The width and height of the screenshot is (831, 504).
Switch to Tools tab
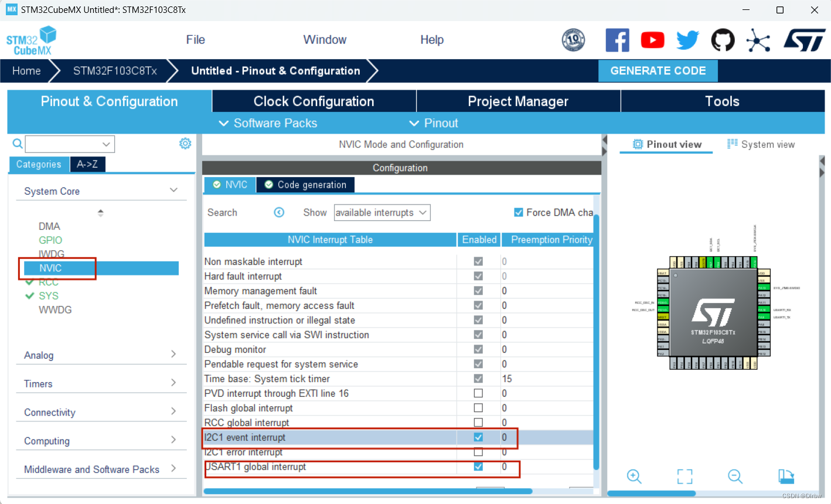(722, 101)
